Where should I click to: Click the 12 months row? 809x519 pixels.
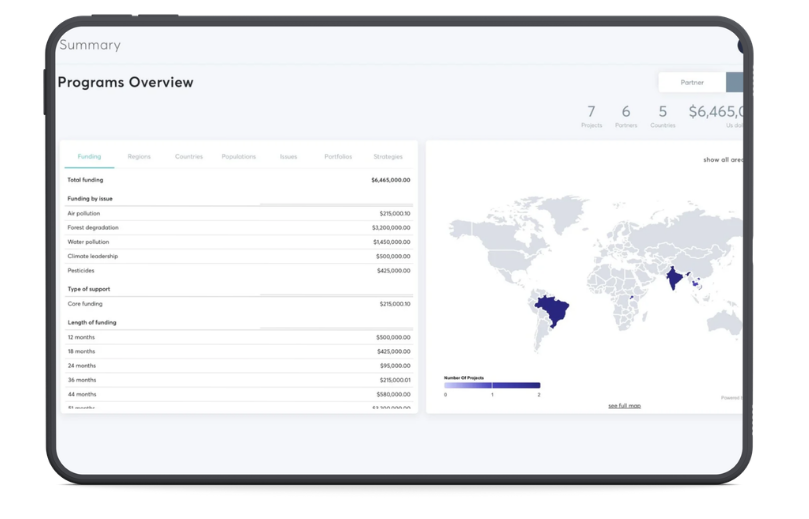coord(239,337)
